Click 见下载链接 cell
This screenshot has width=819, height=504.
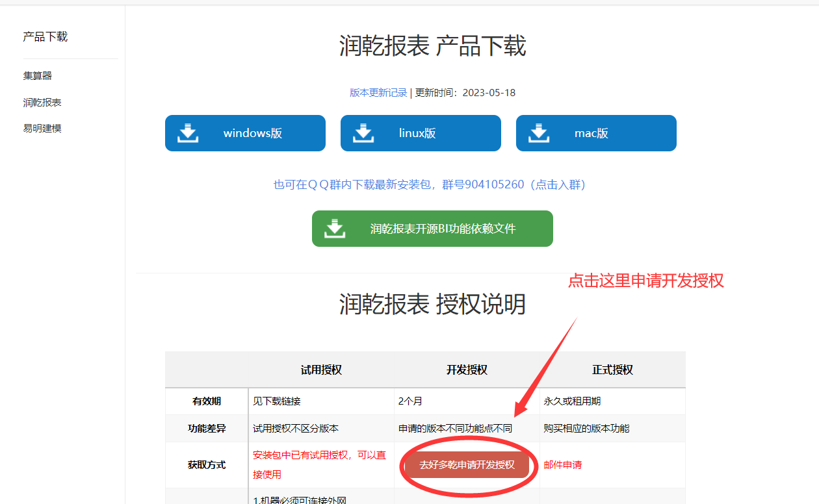click(x=277, y=401)
